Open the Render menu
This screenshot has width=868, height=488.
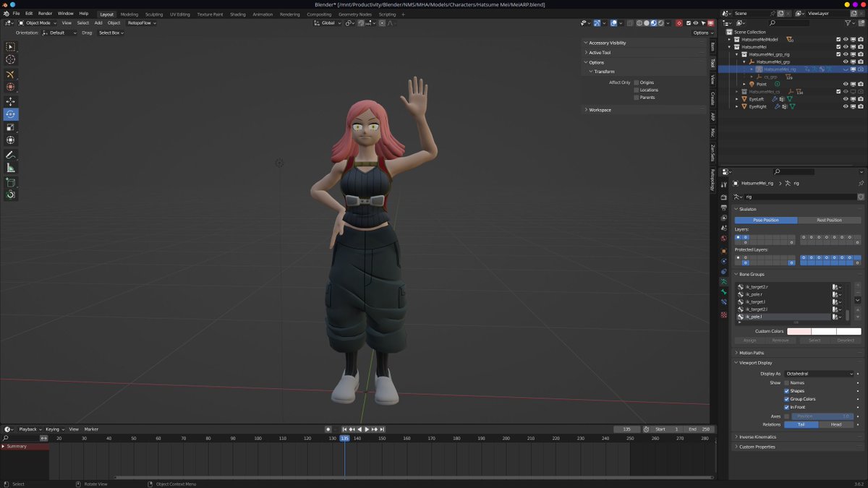pos(45,14)
